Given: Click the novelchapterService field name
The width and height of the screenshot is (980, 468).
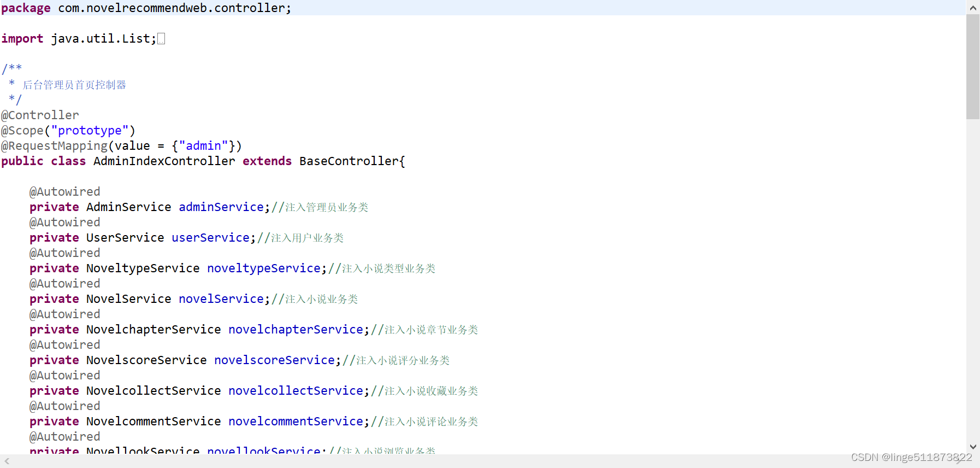Looking at the screenshot, I should coord(296,330).
